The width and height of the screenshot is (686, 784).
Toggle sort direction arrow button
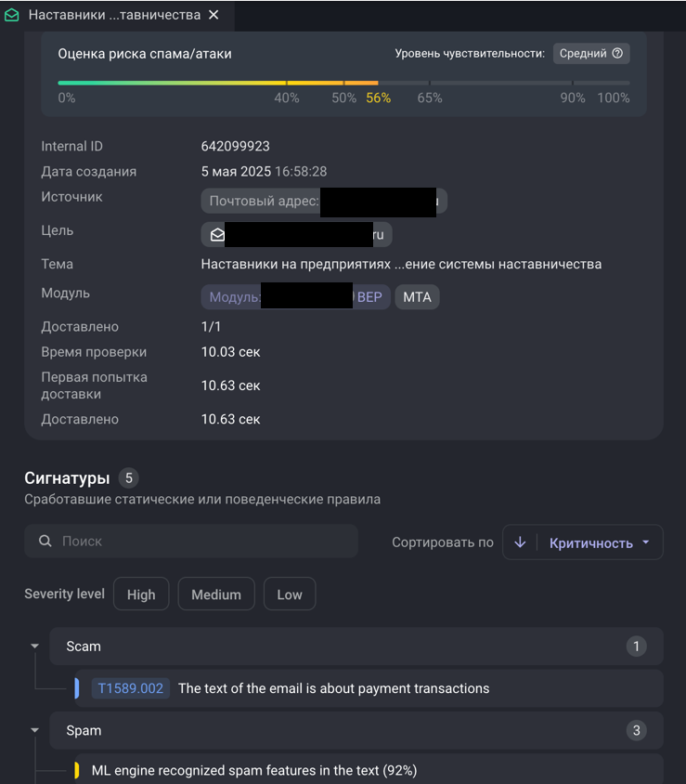coord(520,542)
